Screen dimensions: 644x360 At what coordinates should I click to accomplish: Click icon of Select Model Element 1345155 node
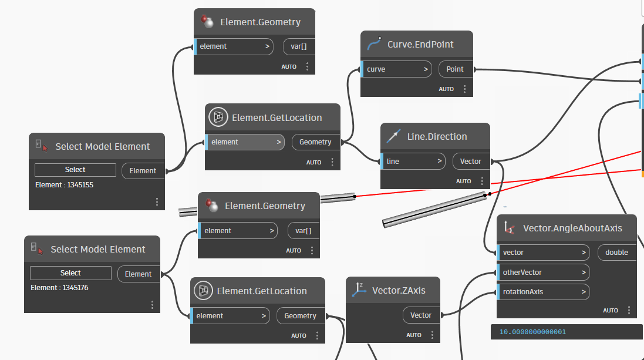[42, 146]
